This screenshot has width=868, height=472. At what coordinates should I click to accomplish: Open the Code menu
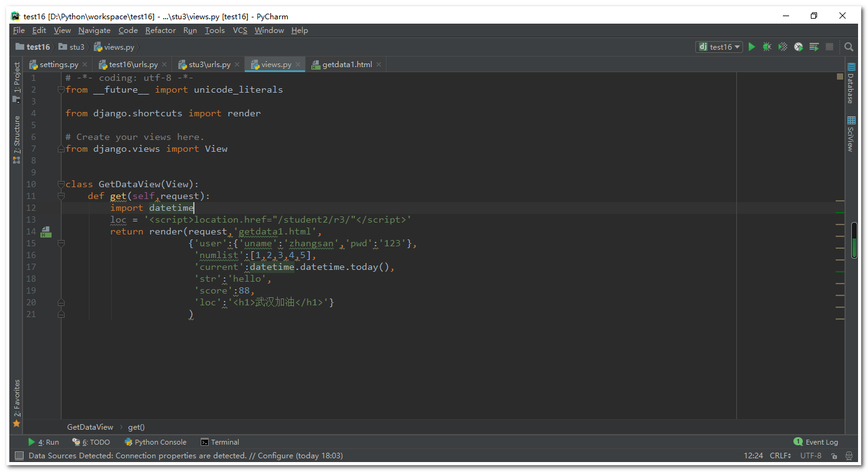click(128, 30)
